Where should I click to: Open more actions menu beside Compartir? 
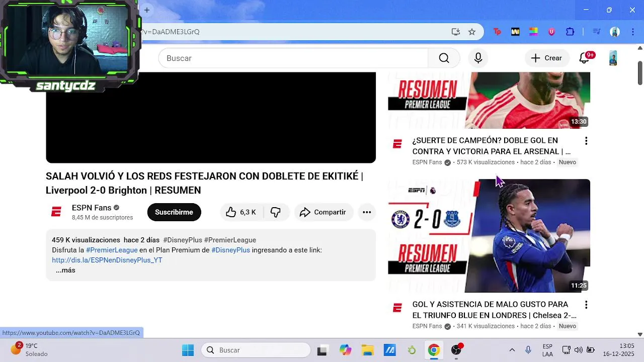367,212
